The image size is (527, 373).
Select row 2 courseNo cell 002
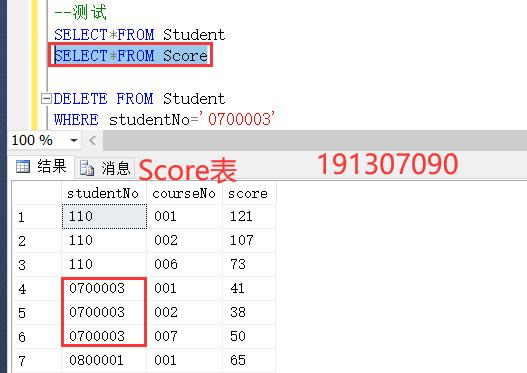tap(184, 241)
